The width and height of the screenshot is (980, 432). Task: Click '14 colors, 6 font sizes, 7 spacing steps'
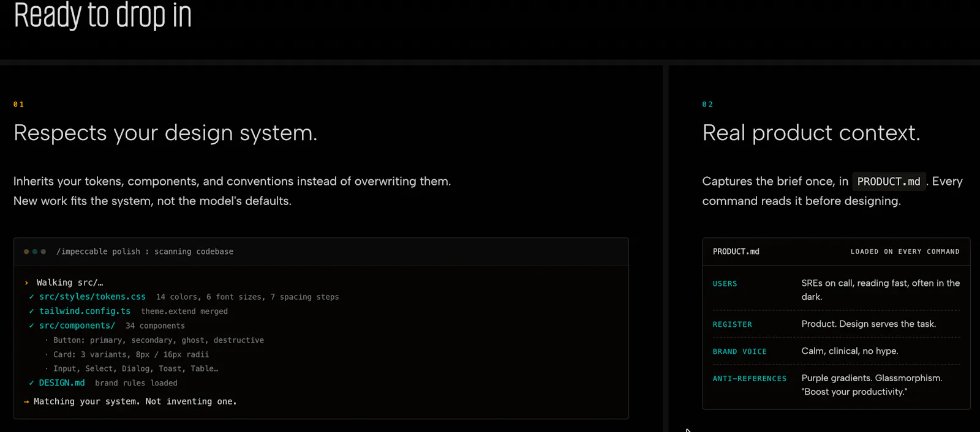pos(247,297)
